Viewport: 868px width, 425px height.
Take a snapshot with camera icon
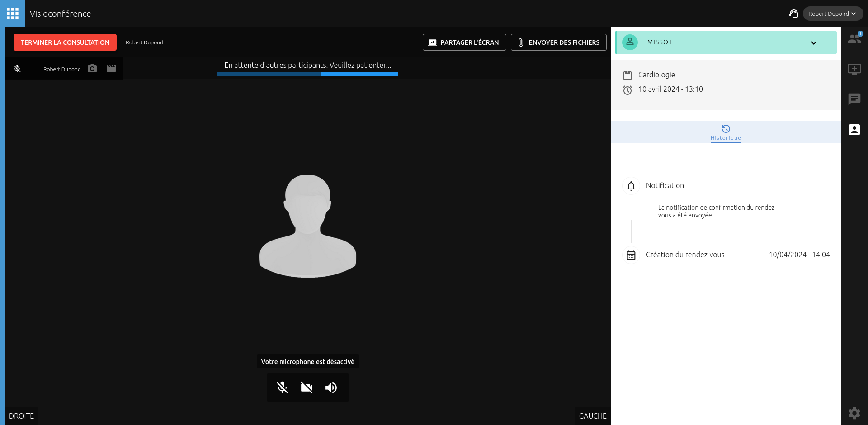coord(92,69)
